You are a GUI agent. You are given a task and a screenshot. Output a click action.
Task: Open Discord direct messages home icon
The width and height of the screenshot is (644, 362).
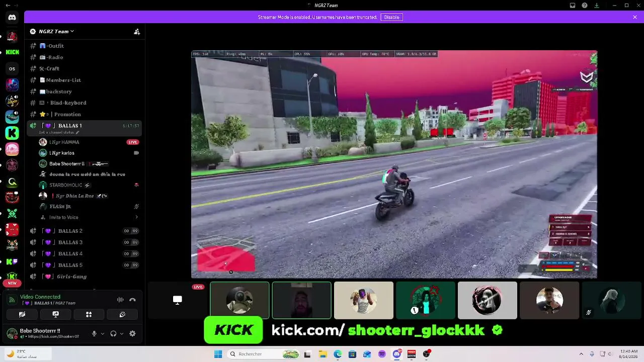coord(12,18)
